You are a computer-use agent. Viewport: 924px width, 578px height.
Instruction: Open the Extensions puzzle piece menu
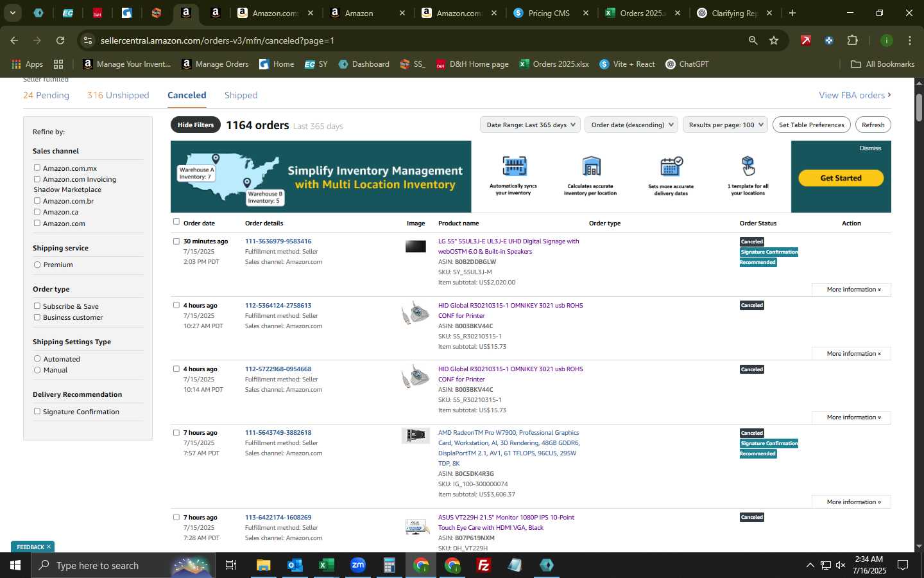(852, 40)
